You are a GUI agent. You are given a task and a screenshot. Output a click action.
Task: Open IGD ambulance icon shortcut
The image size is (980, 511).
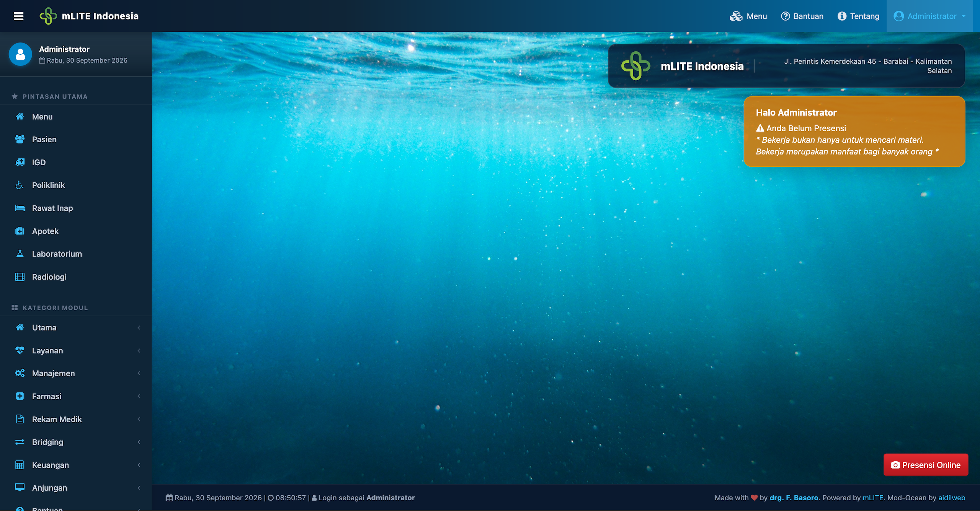point(20,162)
